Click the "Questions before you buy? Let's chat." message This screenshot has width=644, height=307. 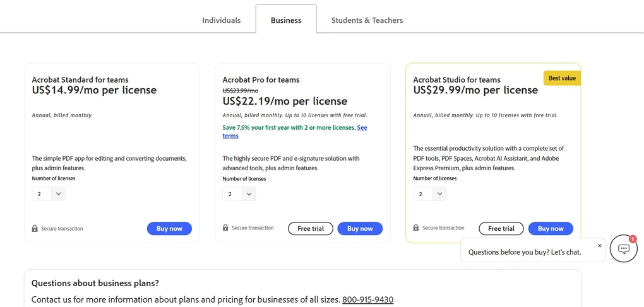pyautogui.click(x=525, y=252)
